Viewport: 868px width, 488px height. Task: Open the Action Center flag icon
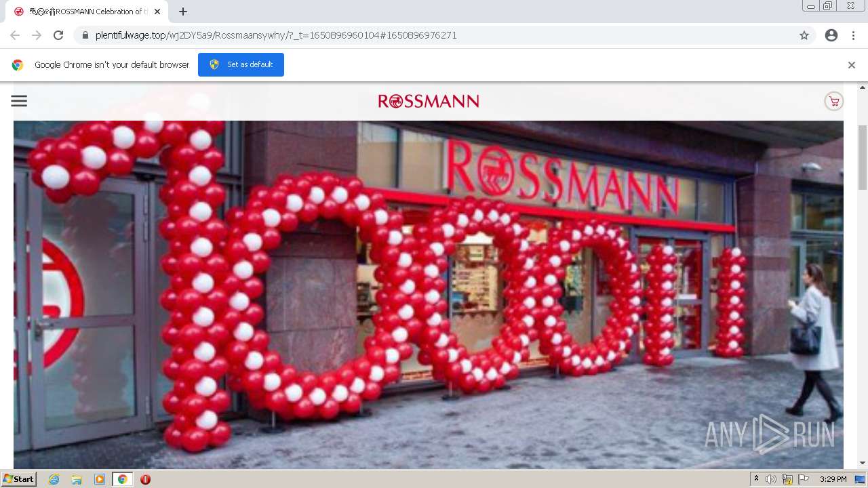click(804, 479)
